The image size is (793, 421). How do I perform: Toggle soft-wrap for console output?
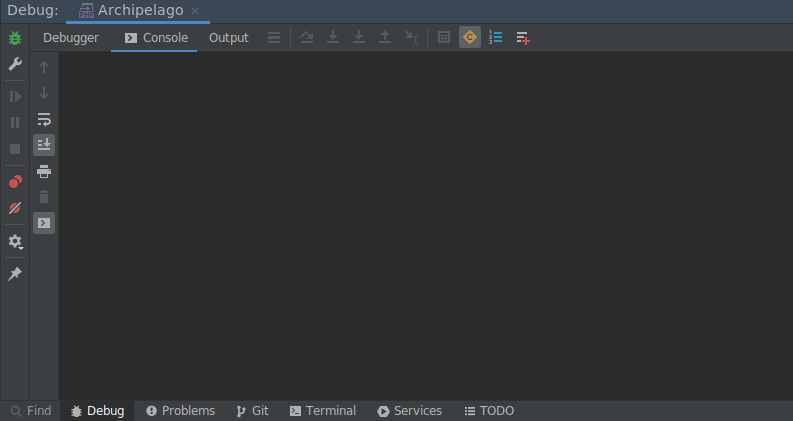tap(44, 119)
